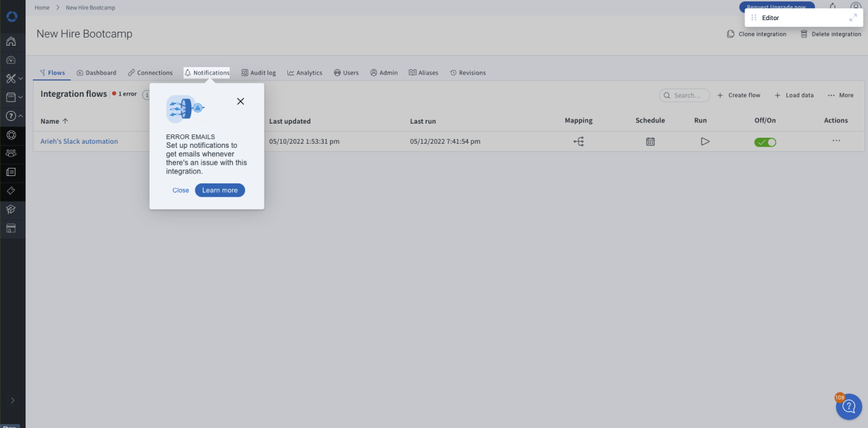Run Arieh's Slack automation flow
This screenshot has height=428, width=868.
coord(704,142)
